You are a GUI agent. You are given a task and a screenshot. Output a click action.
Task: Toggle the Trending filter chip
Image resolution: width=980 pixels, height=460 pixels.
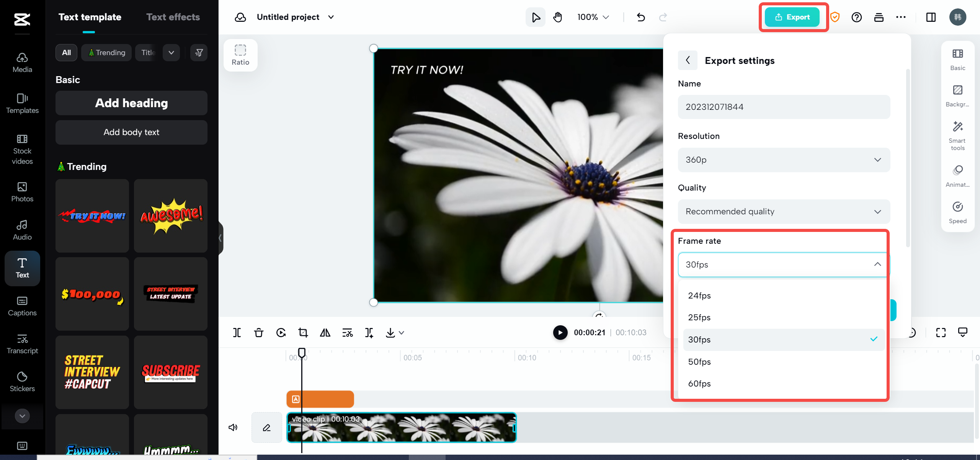tap(106, 52)
